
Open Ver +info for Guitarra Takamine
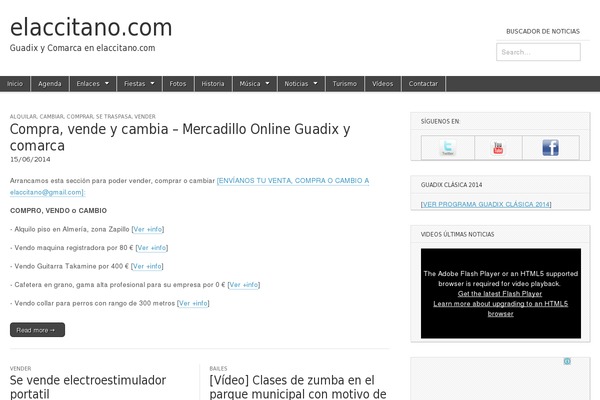pos(147,266)
